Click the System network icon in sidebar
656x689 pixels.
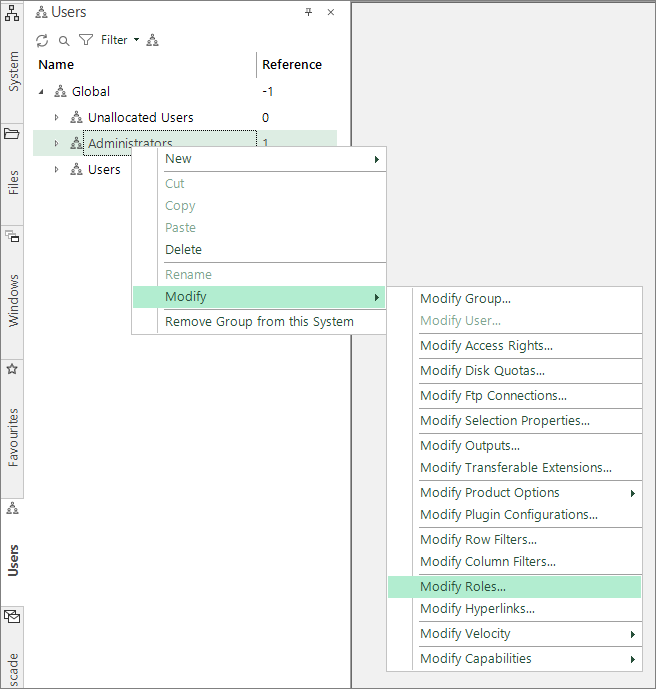click(12, 13)
